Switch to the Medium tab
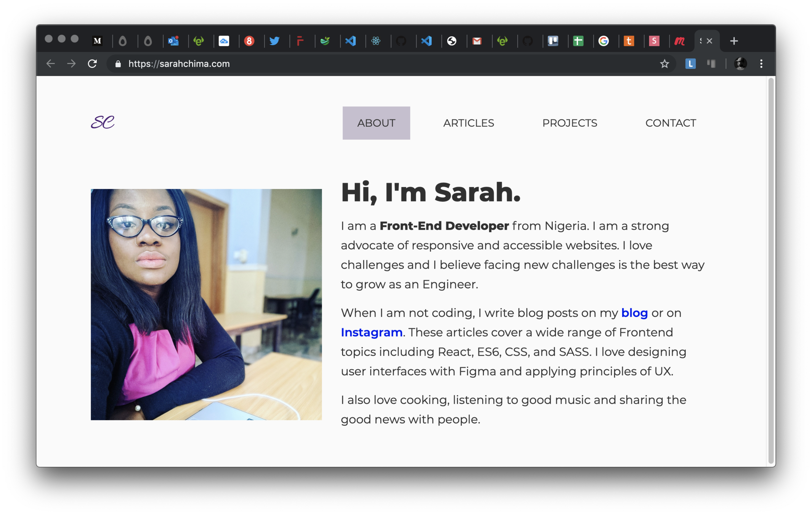812x515 pixels. 97,41
